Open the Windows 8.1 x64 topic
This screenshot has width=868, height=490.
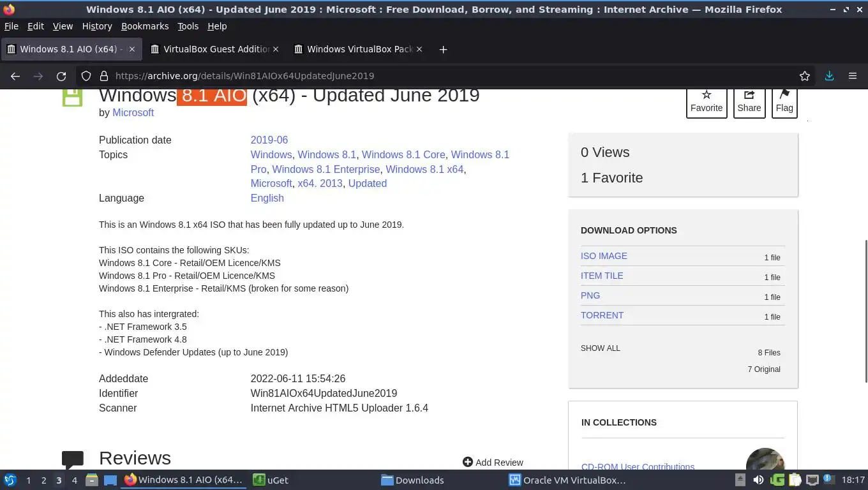[424, 169]
